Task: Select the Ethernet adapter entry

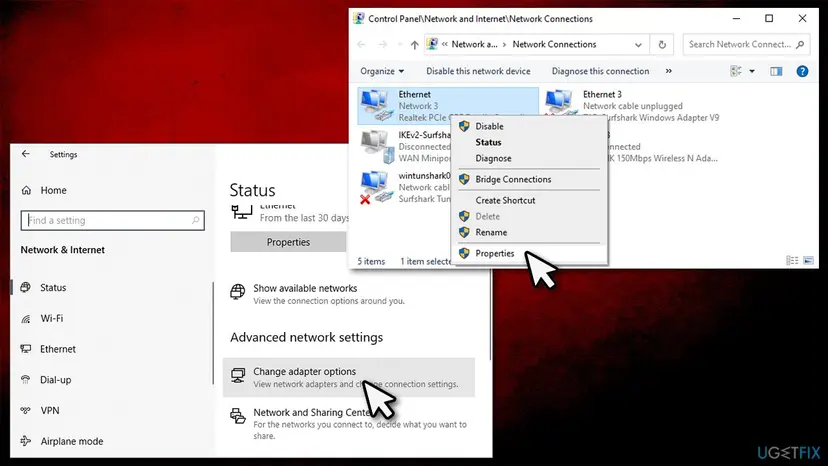Action: pyautogui.click(x=448, y=106)
